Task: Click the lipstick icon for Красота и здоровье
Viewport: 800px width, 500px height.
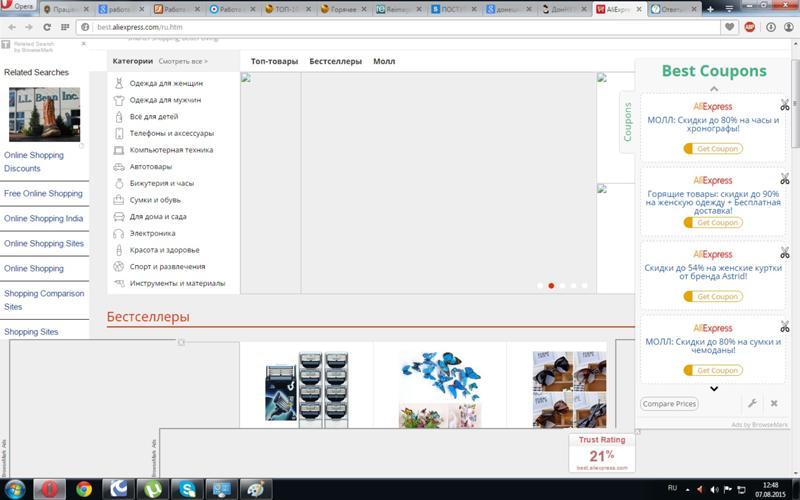Action: (119, 250)
